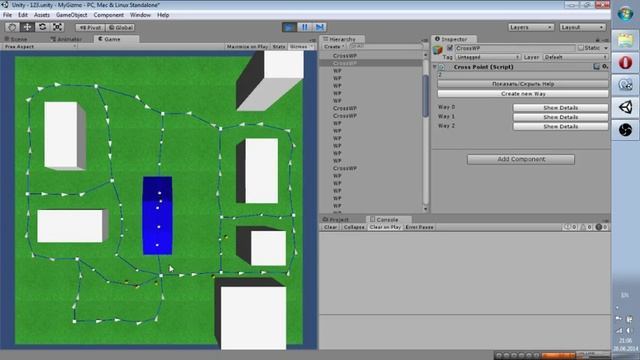Open the Static dropdown arrow

tap(606, 48)
